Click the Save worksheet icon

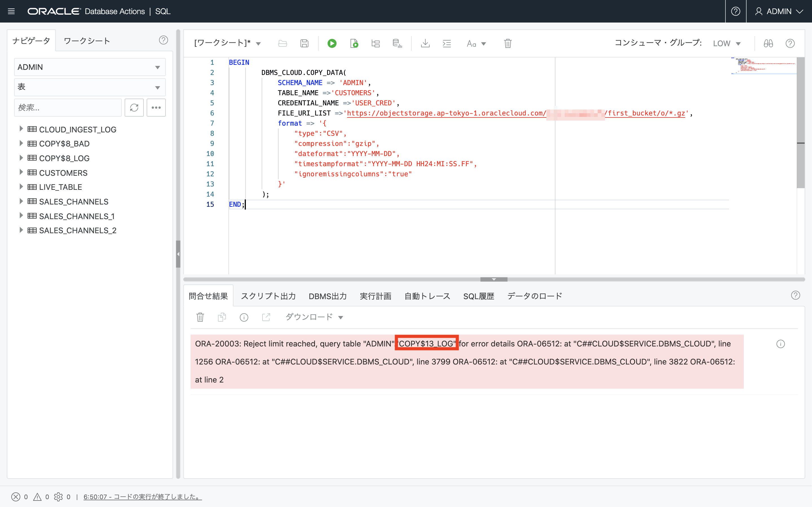pos(304,43)
